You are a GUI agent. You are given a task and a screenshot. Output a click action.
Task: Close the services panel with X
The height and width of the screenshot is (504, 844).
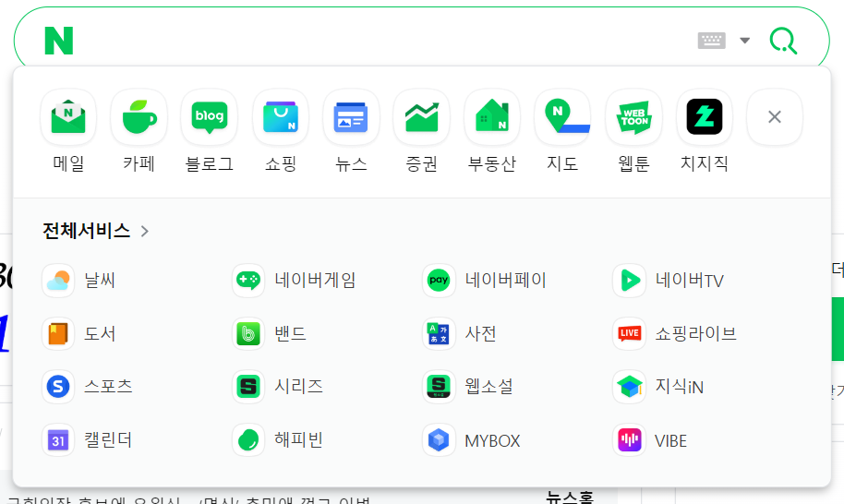point(775,116)
